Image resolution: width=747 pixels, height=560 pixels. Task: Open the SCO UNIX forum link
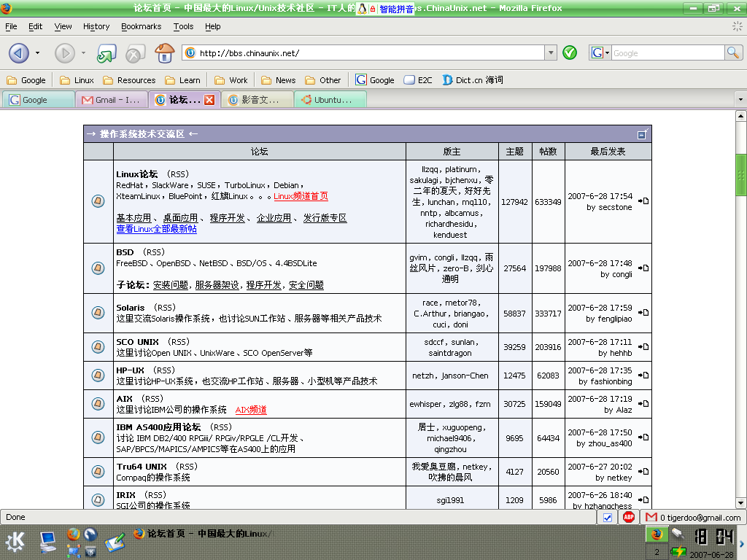137,342
